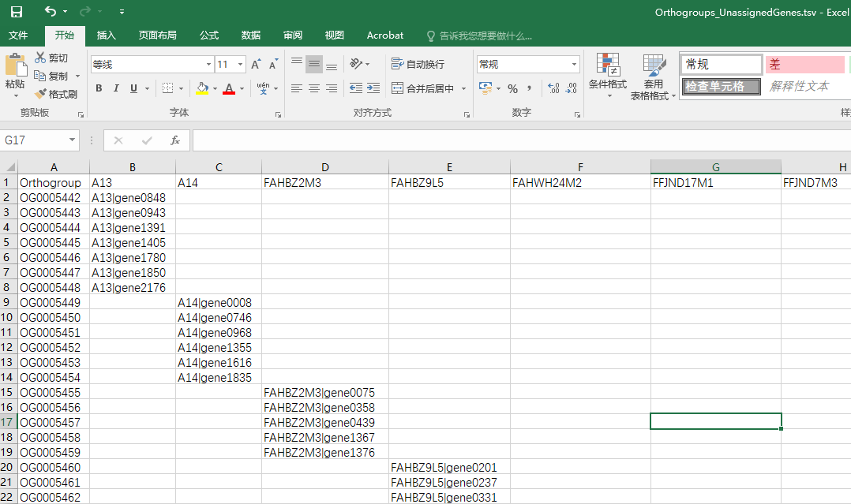Image resolution: width=851 pixels, height=504 pixels.
Task: Open the font name dropdown (等线)
Action: 208,65
